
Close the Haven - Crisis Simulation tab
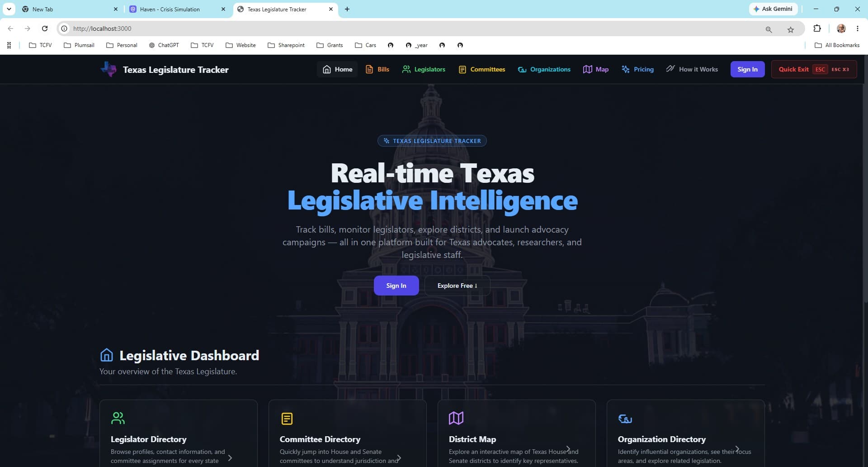[223, 9]
